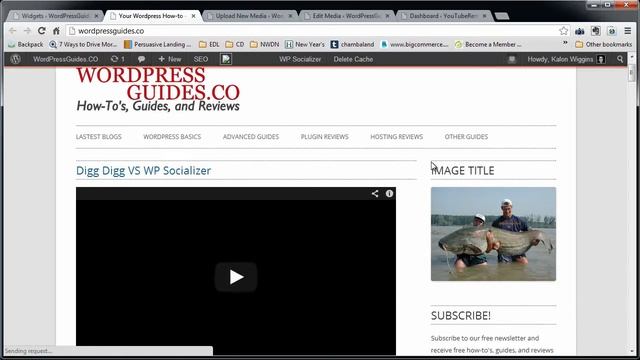The image size is (640, 360).
Task: Click the Kalon Wiggins avatar in the admin bar
Action: pos(601,59)
